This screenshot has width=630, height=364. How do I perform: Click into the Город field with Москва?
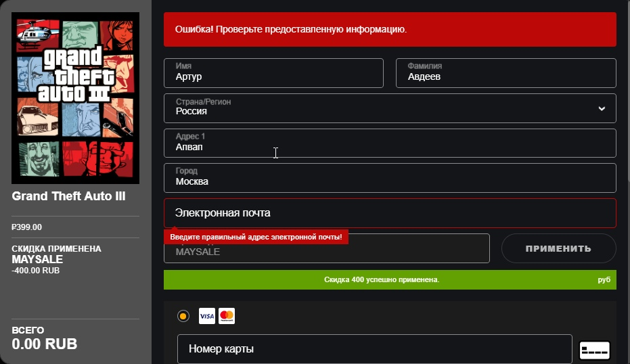click(390, 178)
